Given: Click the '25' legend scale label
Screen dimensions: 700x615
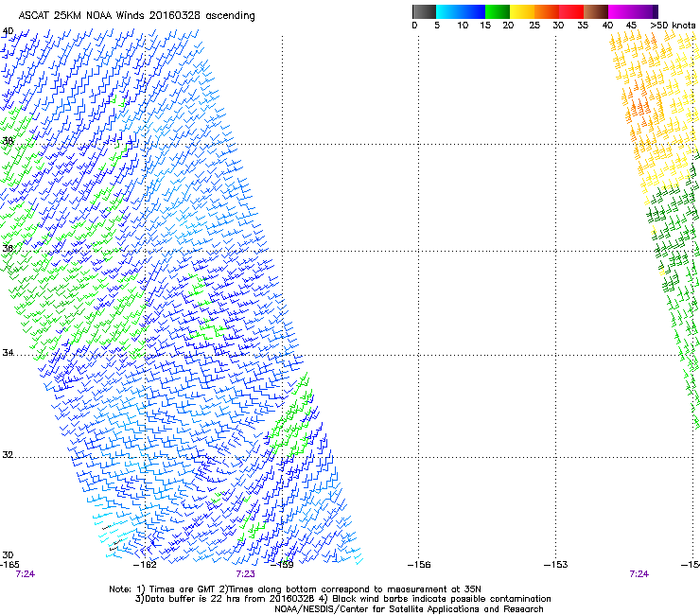Looking at the screenshot, I should 534,25.
